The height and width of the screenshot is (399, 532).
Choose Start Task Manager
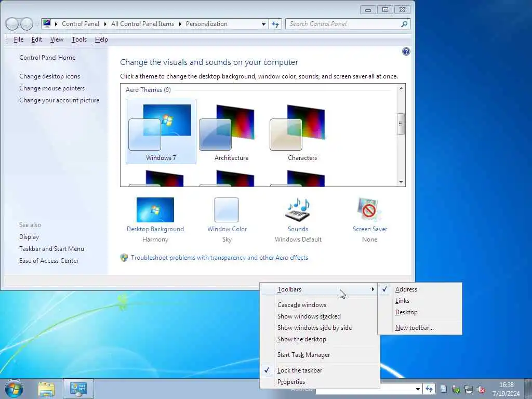[x=320, y=355]
